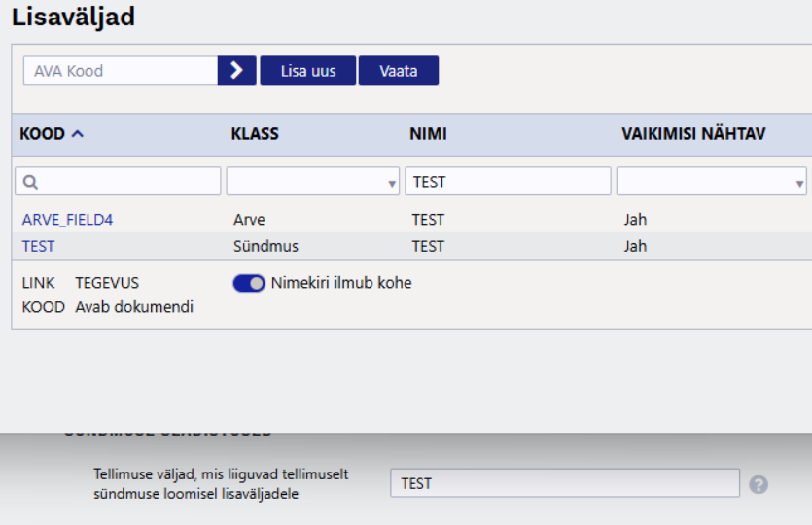812x525 pixels.
Task: Focus the AVA Kood input field
Action: click(121, 71)
